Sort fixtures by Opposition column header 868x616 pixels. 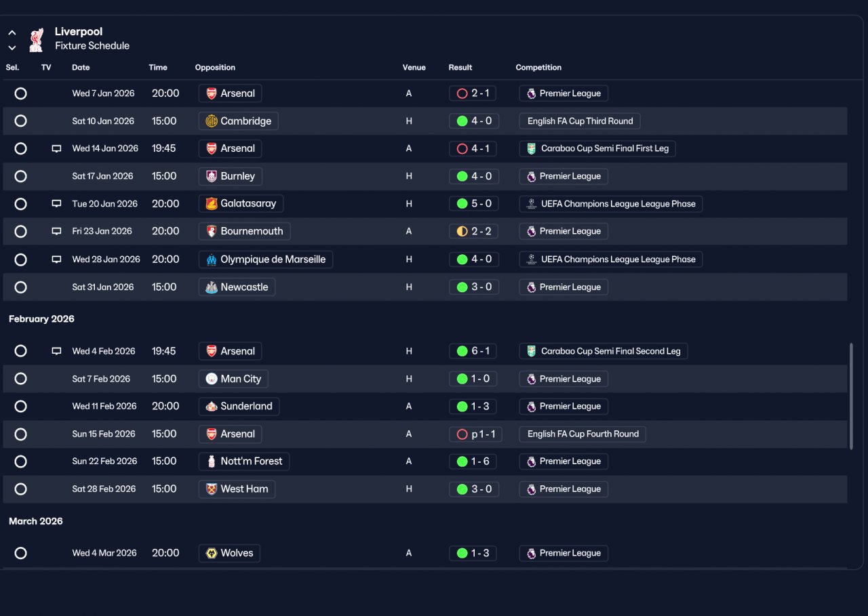pos(215,68)
